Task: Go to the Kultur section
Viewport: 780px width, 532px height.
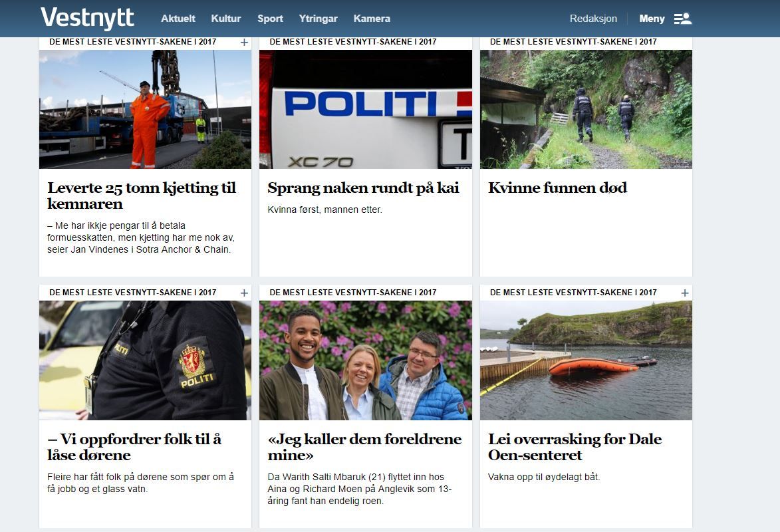Action: click(226, 19)
